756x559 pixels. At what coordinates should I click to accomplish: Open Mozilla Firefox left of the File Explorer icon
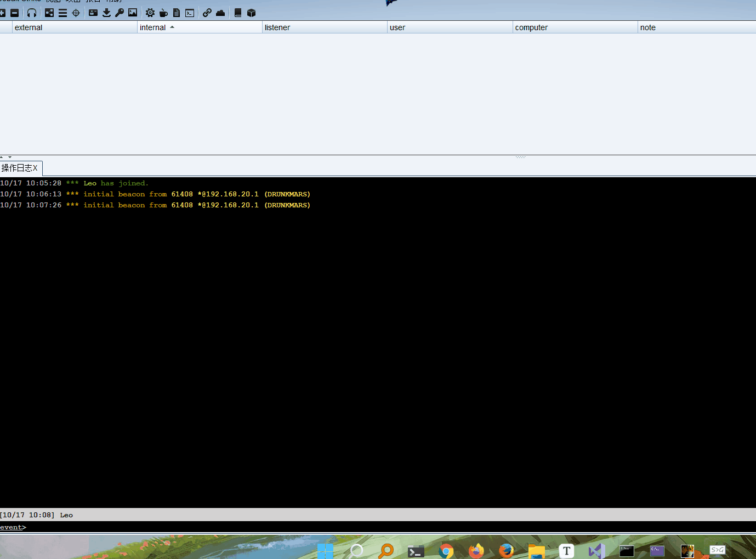tap(507, 551)
